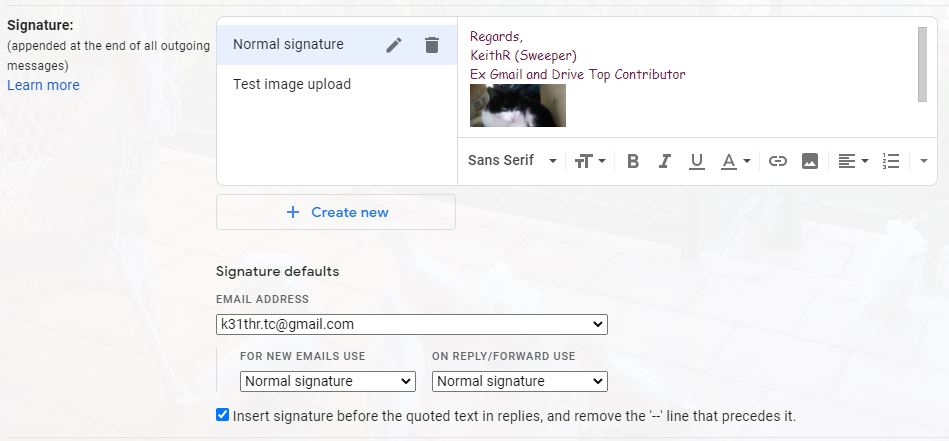Click the Create new signature button
The width and height of the screenshot is (949, 441).
[336, 212]
